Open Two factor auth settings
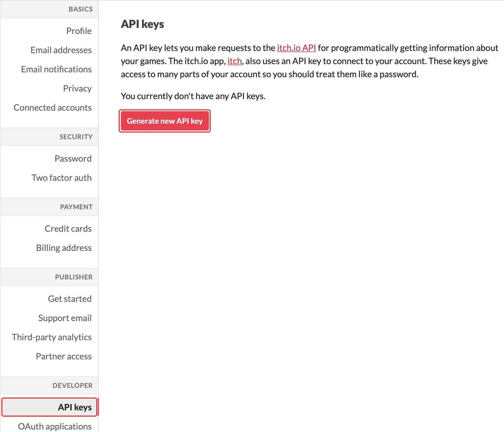This screenshot has width=504, height=432. click(x=61, y=178)
